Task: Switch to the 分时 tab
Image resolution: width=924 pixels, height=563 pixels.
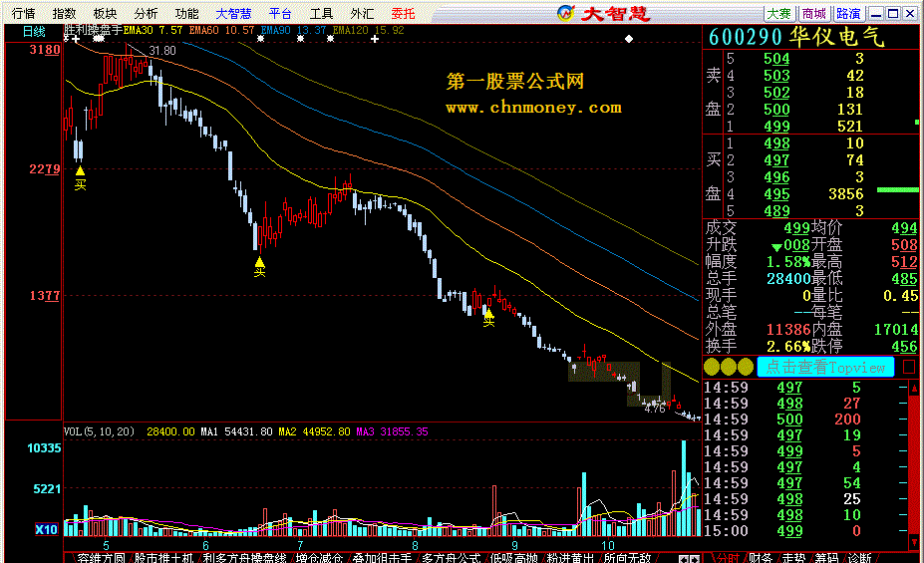Action: [x=729, y=558]
